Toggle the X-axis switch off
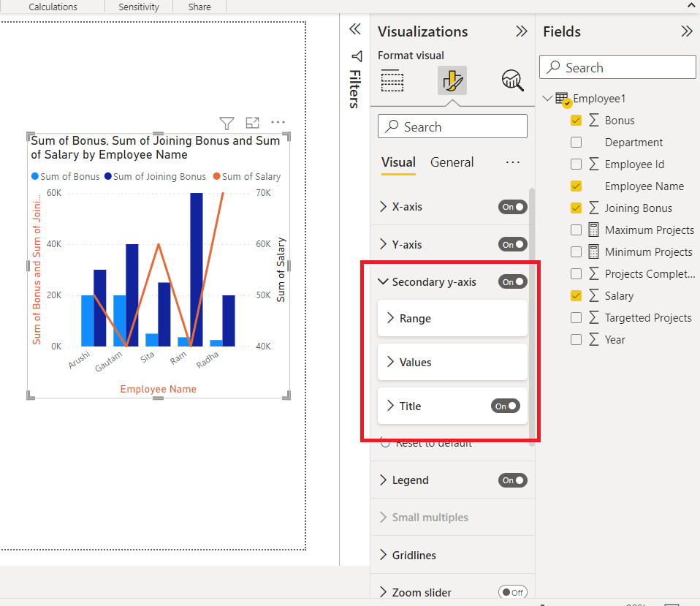The height and width of the screenshot is (606, 700). [x=512, y=207]
